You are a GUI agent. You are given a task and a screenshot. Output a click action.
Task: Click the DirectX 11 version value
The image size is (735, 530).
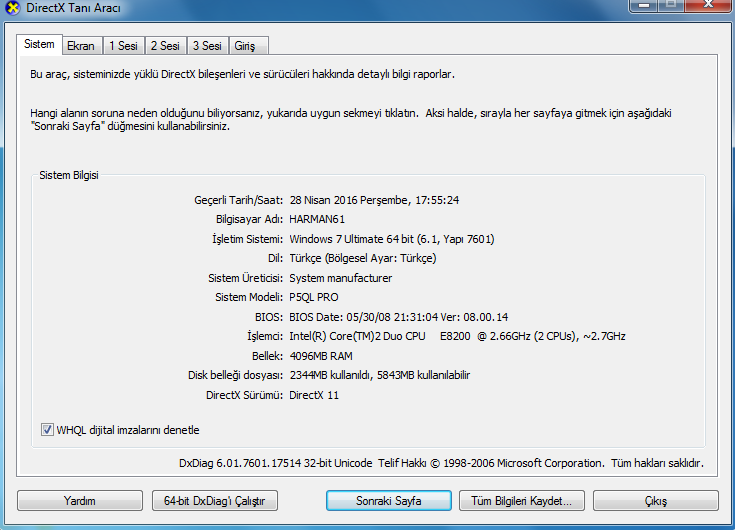point(314,395)
